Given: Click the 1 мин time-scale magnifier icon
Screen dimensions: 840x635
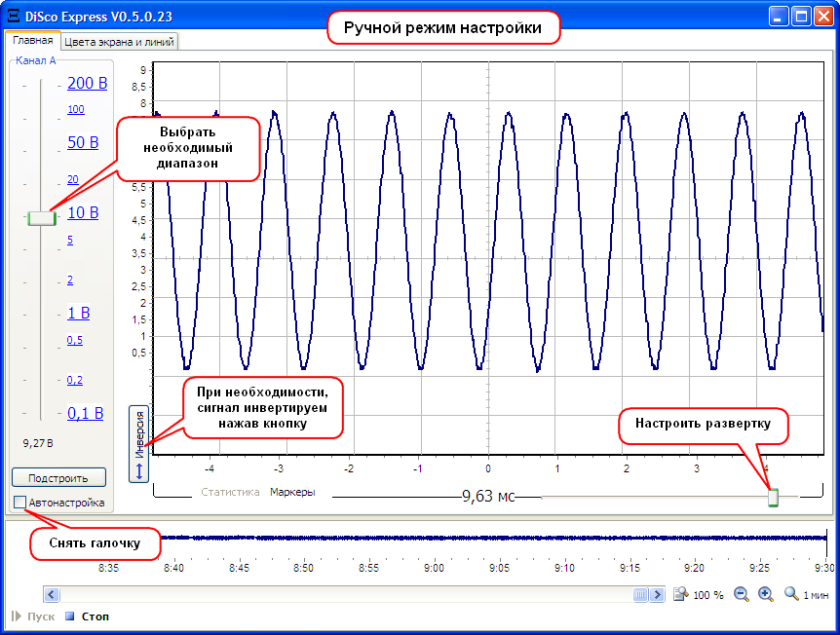Looking at the screenshot, I should 791,594.
